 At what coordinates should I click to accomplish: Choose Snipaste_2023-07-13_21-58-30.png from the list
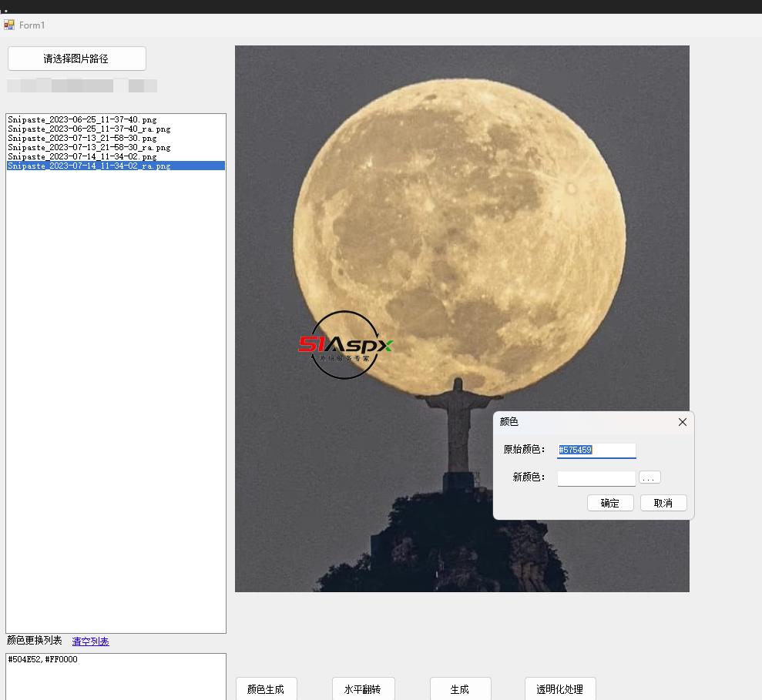(82, 139)
